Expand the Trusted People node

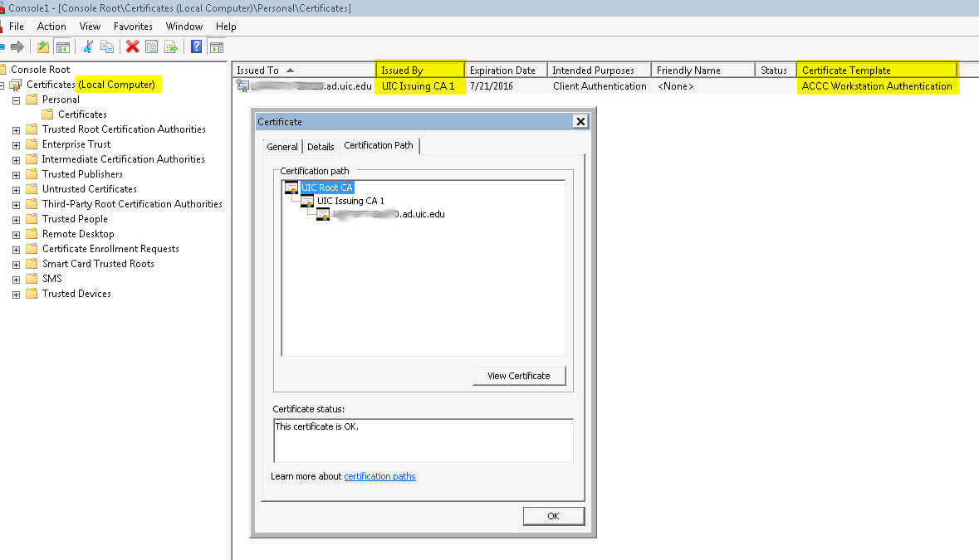tap(17, 220)
